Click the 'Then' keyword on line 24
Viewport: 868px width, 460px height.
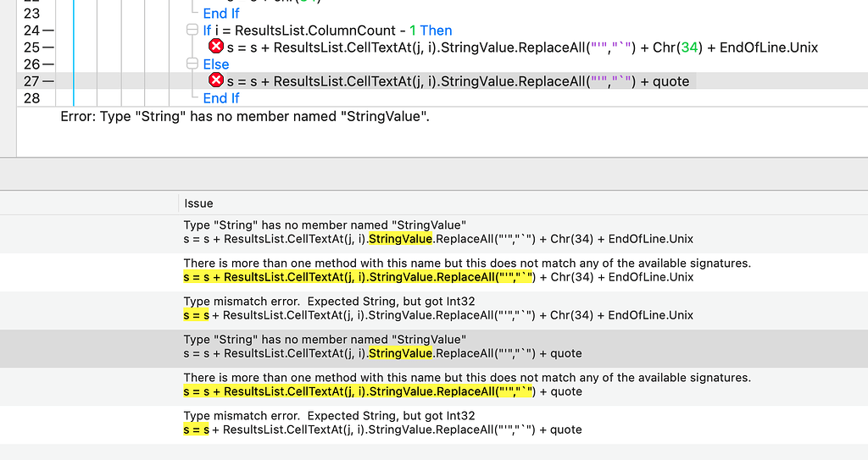click(x=436, y=30)
